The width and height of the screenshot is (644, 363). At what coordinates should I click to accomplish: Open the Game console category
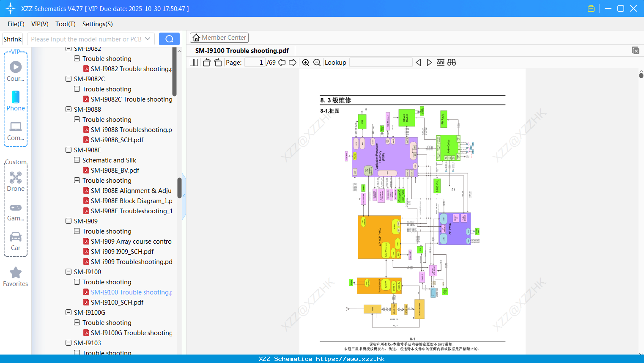16,208
